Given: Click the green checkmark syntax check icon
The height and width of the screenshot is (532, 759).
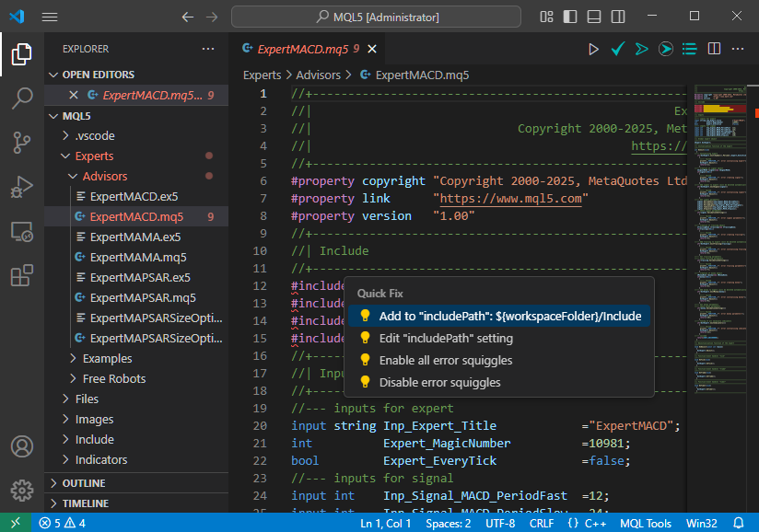Looking at the screenshot, I should click(x=618, y=49).
